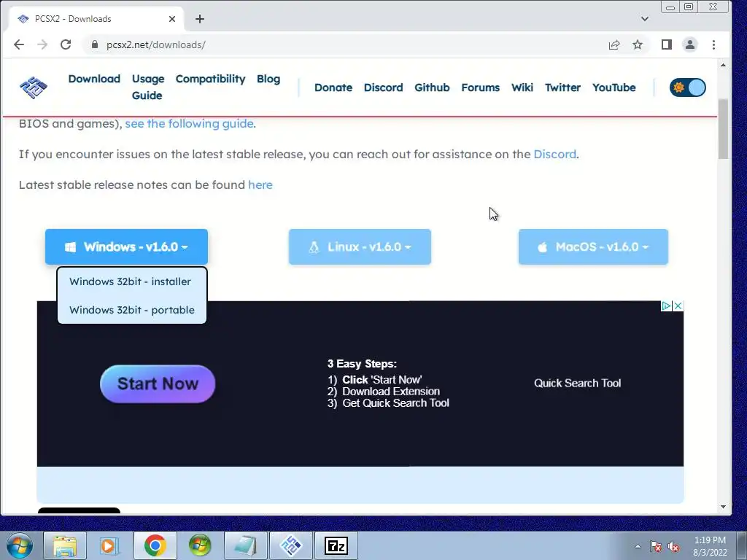The height and width of the screenshot is (560, 747).
Task: Click the page vertical scrollbar thumb
Action: 723,128
